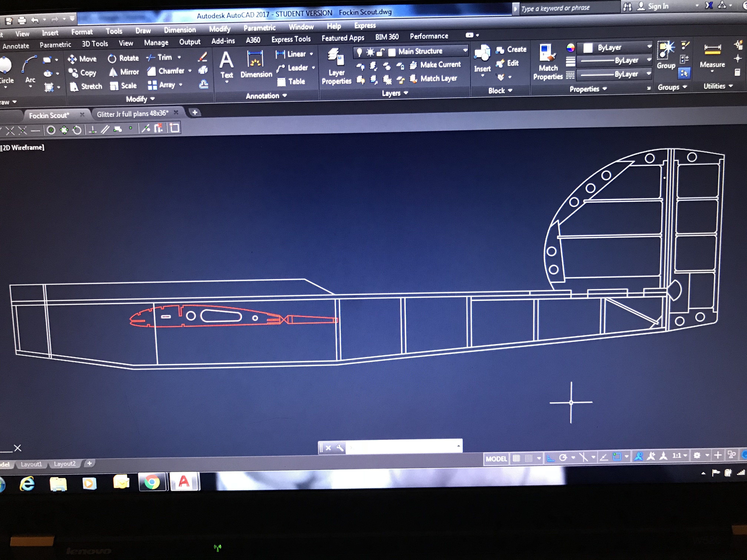The image size is (747, 560).
Task: Open the Dimension menu
Action: (180, 30)
